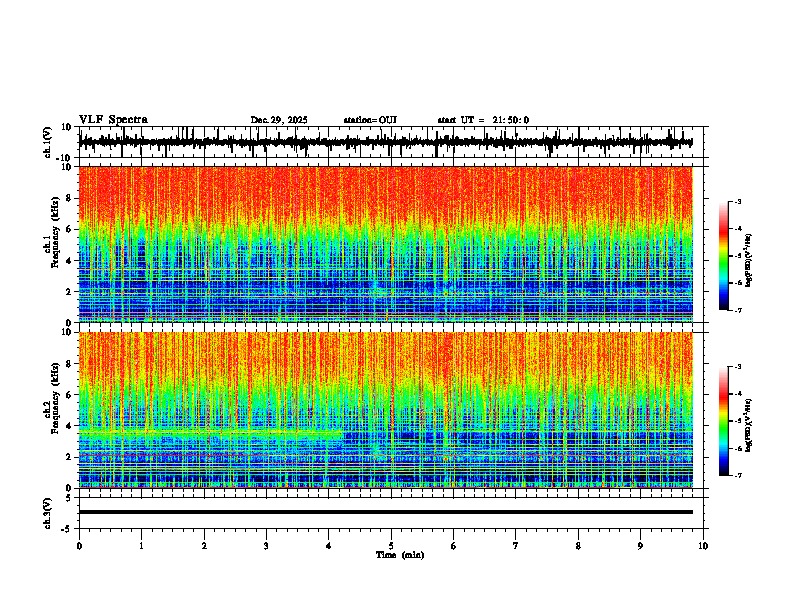
Task: Click the ch.1 voltage waveform trace panel
Action: [391, 142]
